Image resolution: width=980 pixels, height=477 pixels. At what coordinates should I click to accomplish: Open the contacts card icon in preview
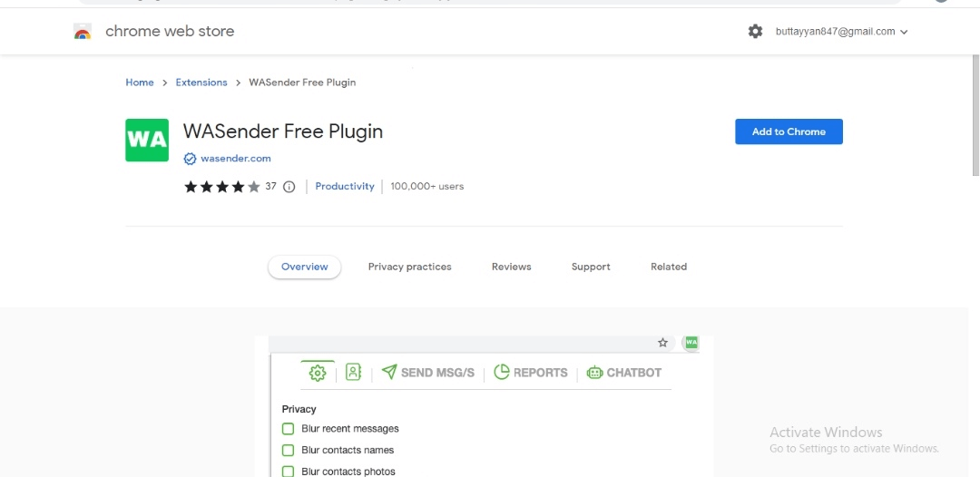(353, 372)
